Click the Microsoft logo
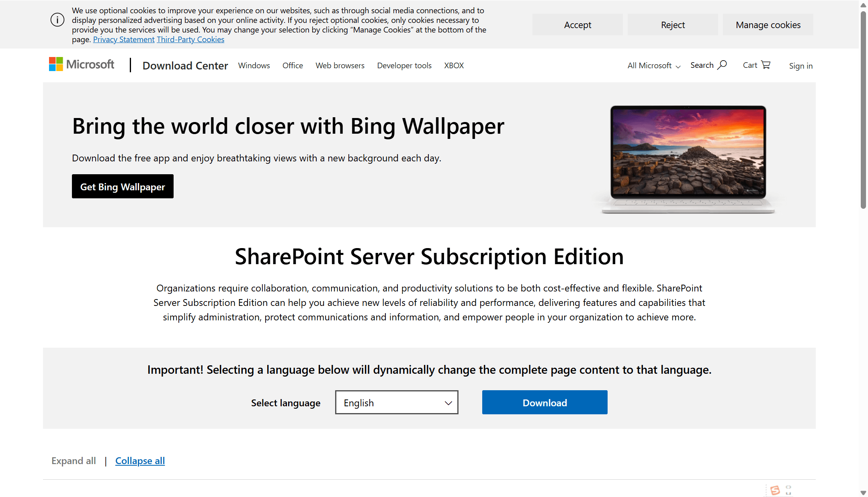The height and width of the screenshot is (497, 868). (x=82, y=64)
